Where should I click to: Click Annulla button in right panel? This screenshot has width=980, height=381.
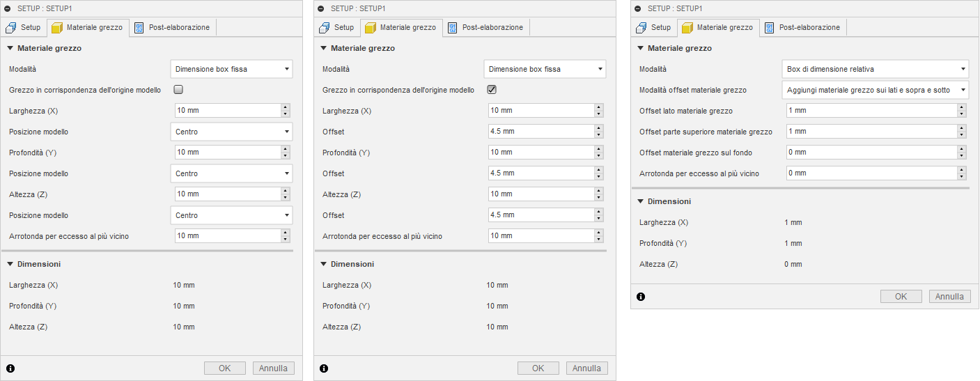[x=950, y=297]
